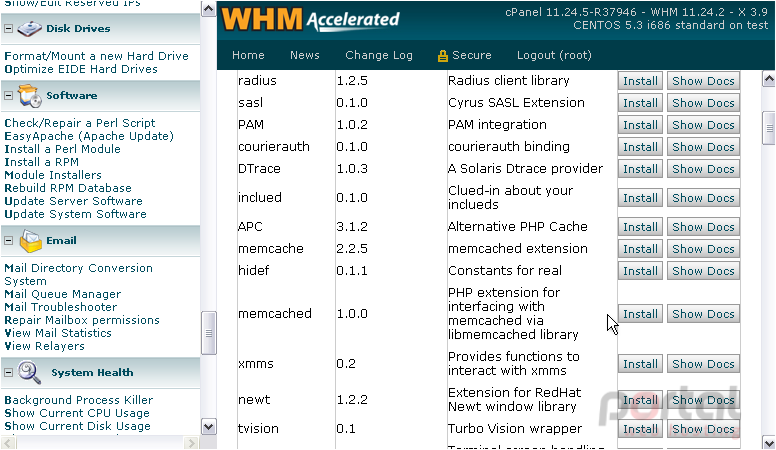Show Docs for inclued

pyautogui.click(x=703, y=198)
